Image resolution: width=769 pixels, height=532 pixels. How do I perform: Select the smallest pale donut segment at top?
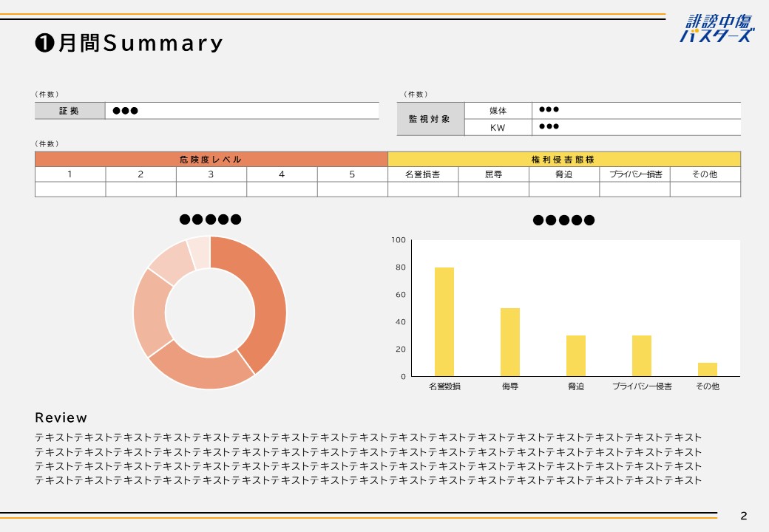point(199,250)
